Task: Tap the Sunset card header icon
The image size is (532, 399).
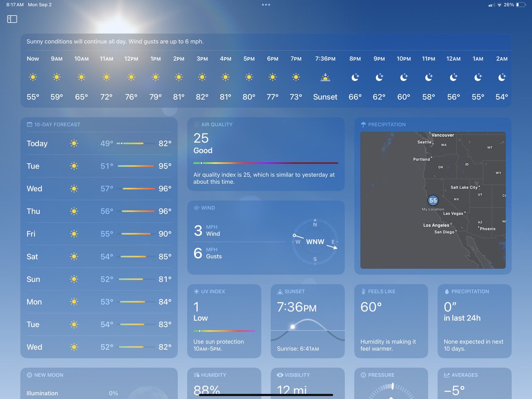Action: coord(280,292)
